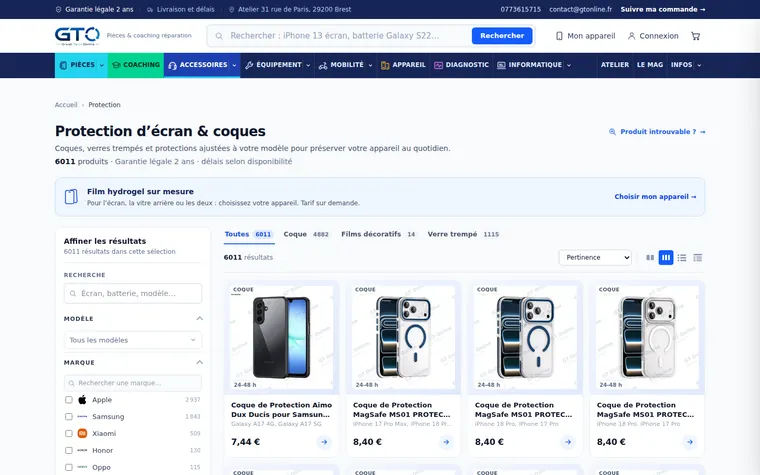
Task: Click Garantie légale 2 ans in top bar
Action: tap(95, 9)
